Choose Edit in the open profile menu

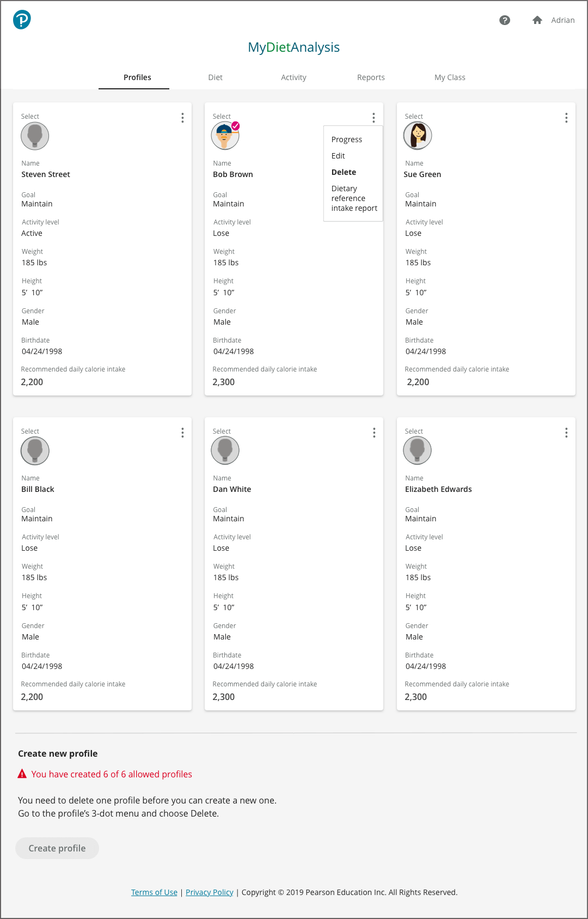point(338,156)
